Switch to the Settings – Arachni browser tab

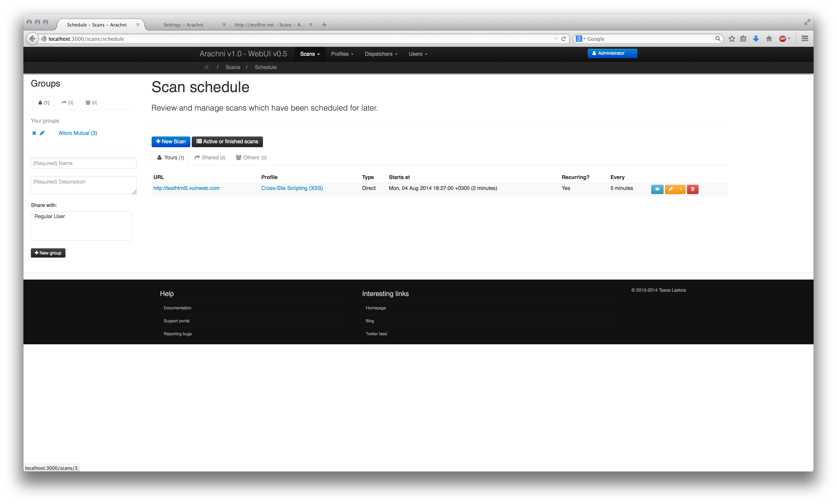183,25
